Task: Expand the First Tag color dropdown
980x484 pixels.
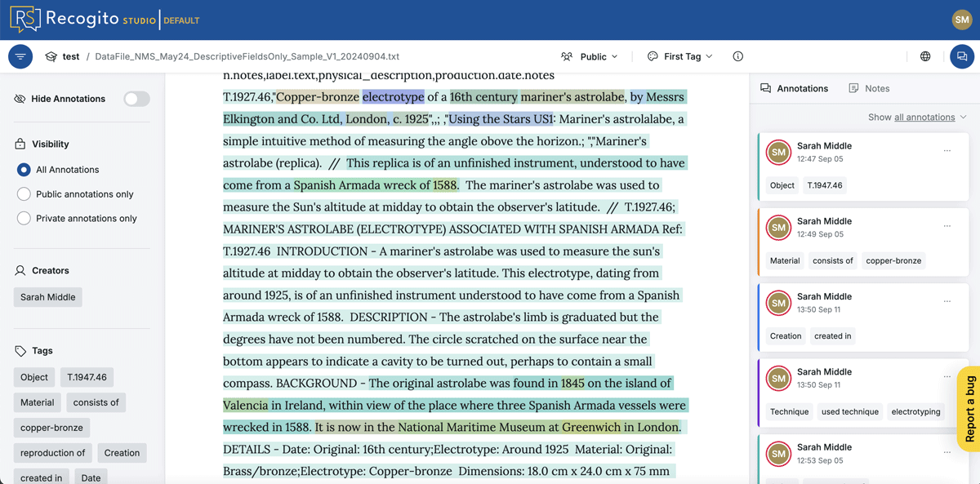Action: 680,56
